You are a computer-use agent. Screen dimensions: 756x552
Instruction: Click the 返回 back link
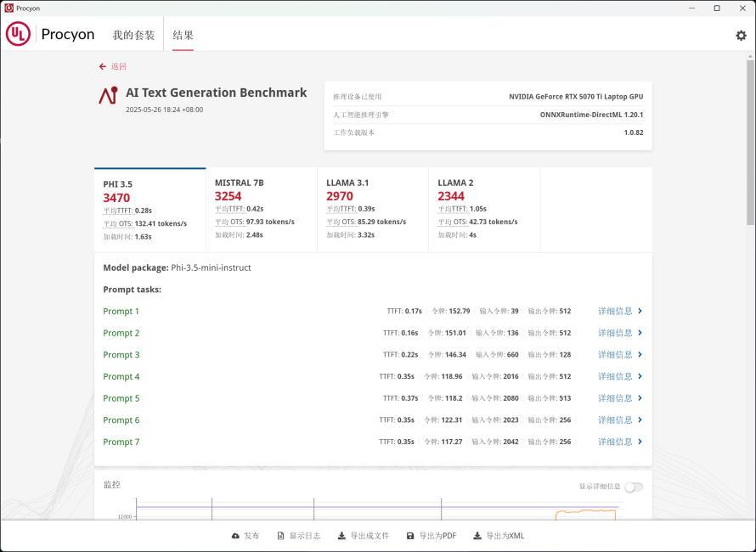tap(119, 66)
